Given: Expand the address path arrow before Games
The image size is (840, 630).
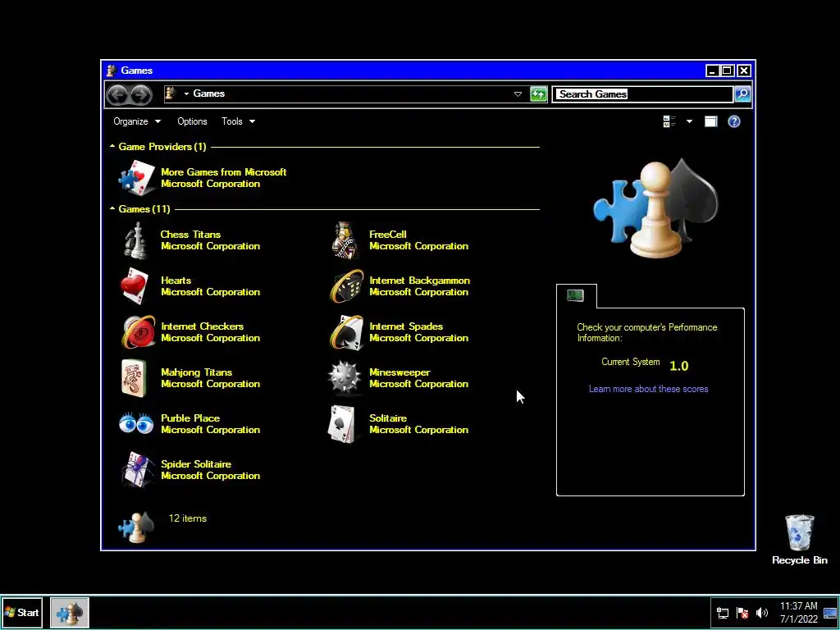Looking at the screenshot, I should [186, 94].
